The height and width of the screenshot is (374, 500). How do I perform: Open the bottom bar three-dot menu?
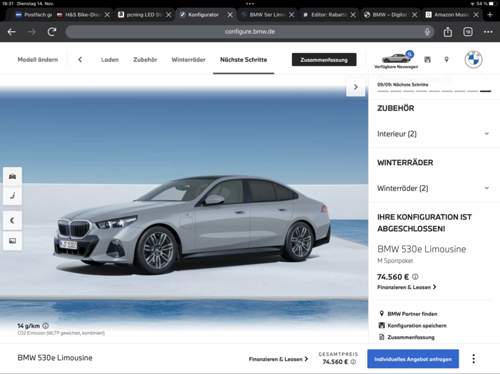pos(474,359)
